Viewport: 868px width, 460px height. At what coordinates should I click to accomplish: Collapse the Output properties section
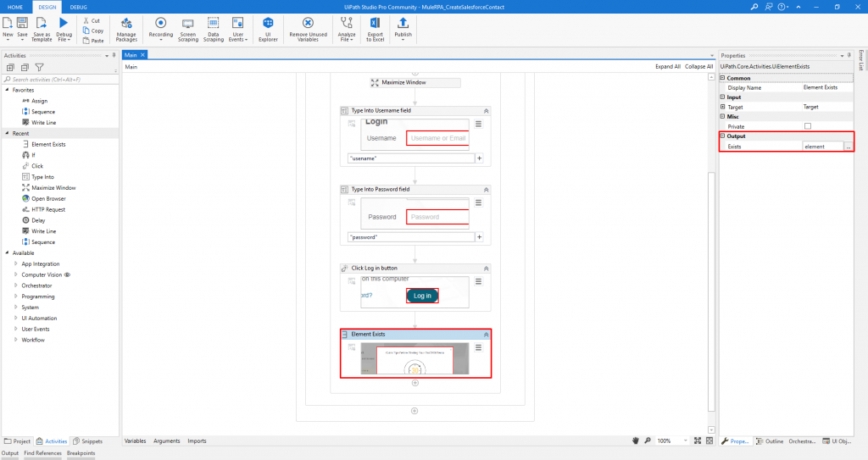click(722, 136)
